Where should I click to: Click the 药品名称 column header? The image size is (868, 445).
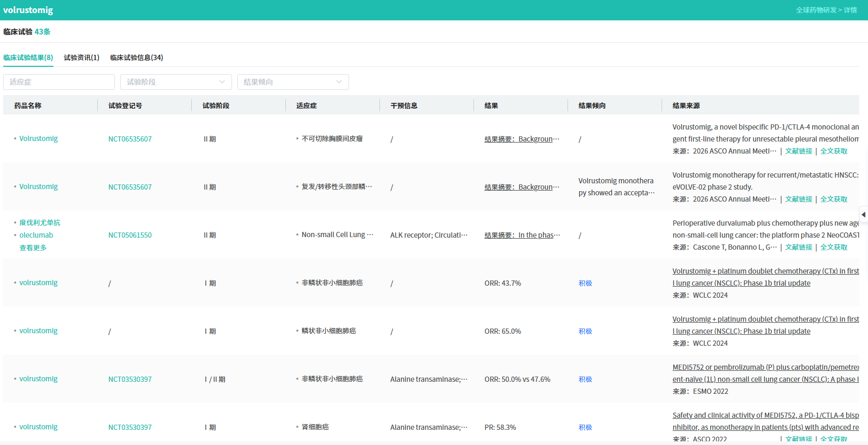click(x=28, y=106)
